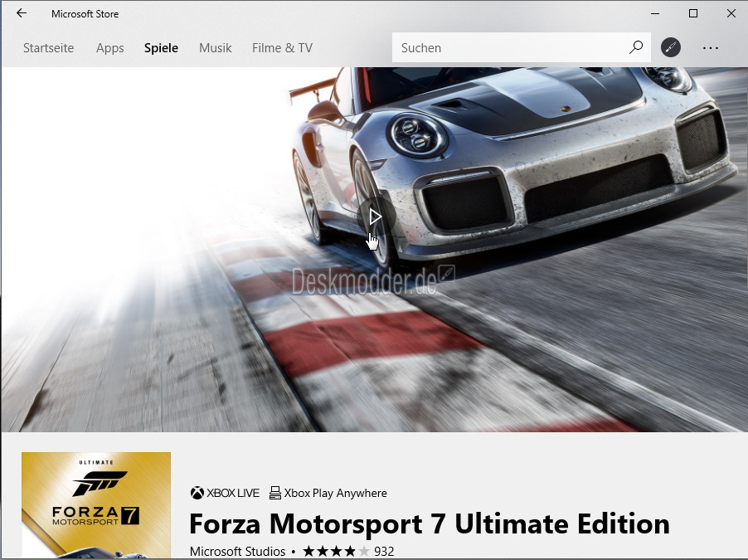This screenshot has height=560, width=748.
Task: Close the Microsoft Store window
Action: coord(731,13)
